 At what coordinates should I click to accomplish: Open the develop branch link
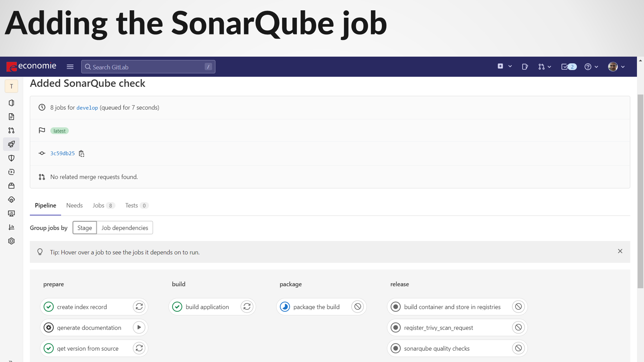click(x=87, y=108)
